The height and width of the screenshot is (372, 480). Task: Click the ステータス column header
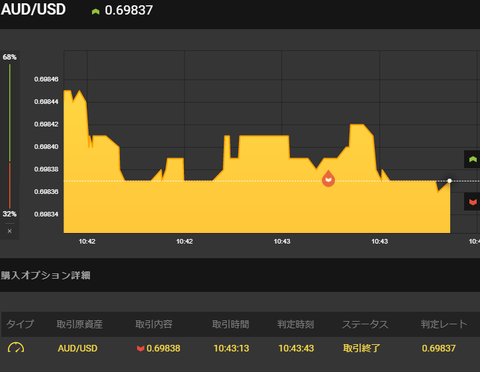point(365,324)
